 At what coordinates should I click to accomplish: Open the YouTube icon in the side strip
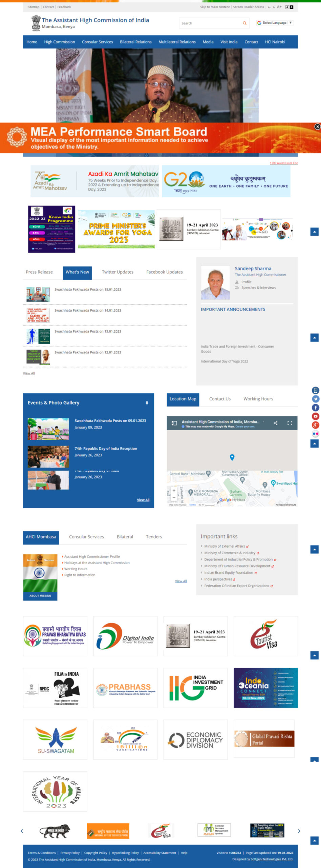[x=315, y=416]
